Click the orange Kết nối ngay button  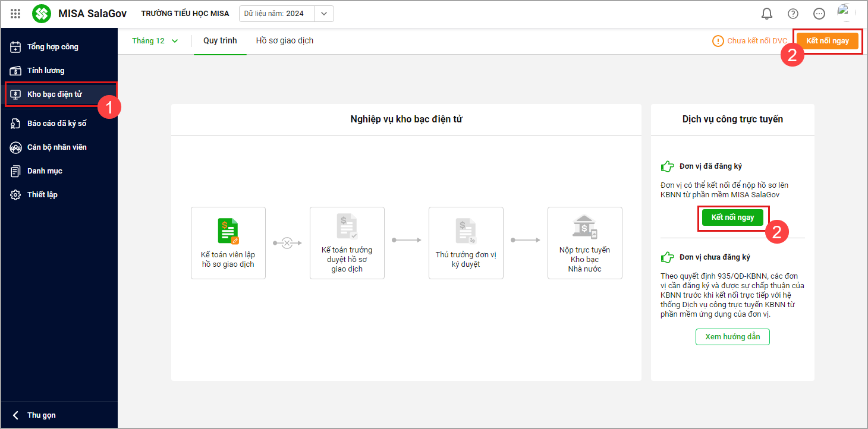click(827, 41)
